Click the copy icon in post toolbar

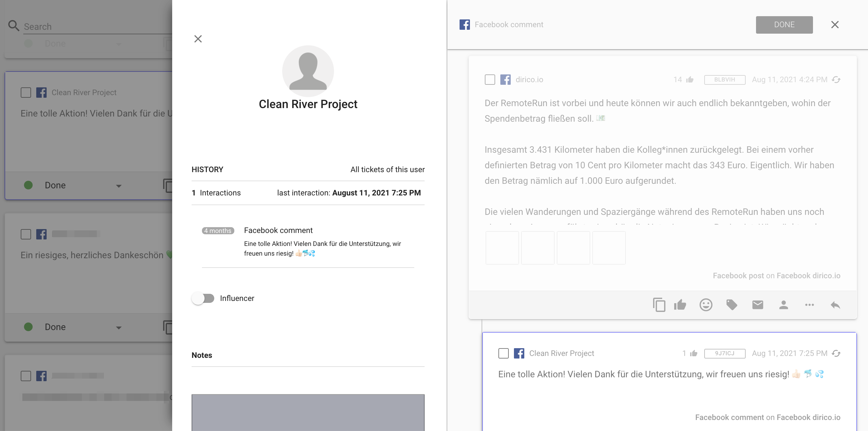659,305
